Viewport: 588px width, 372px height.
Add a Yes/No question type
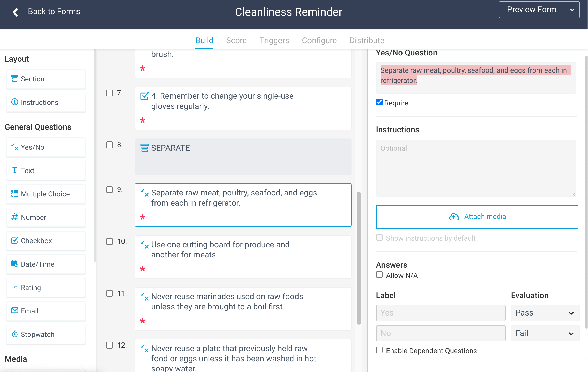(x=46, y=147)
